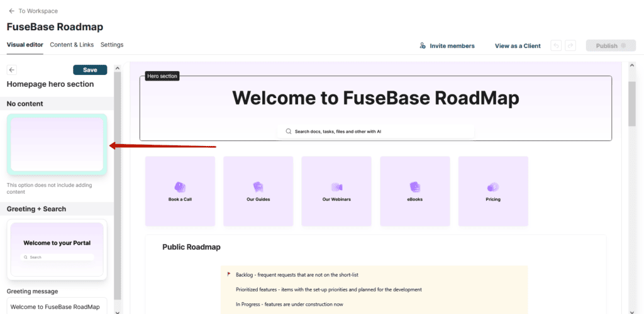Image resolution: width=644 pixels, height=314 pixels.
Task: Switch to the Visual editor tab
Action: 25,45
